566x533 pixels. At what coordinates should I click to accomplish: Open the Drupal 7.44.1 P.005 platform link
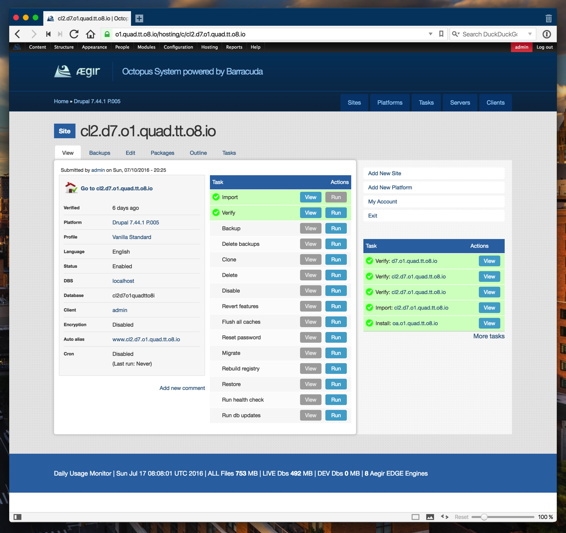(135, 222)
